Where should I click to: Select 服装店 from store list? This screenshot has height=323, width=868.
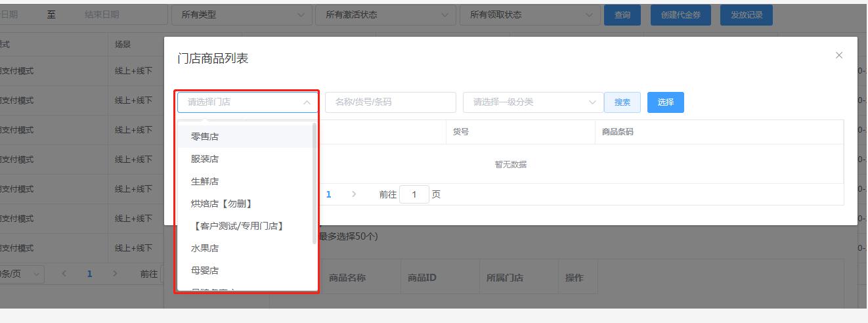(248, 159)
